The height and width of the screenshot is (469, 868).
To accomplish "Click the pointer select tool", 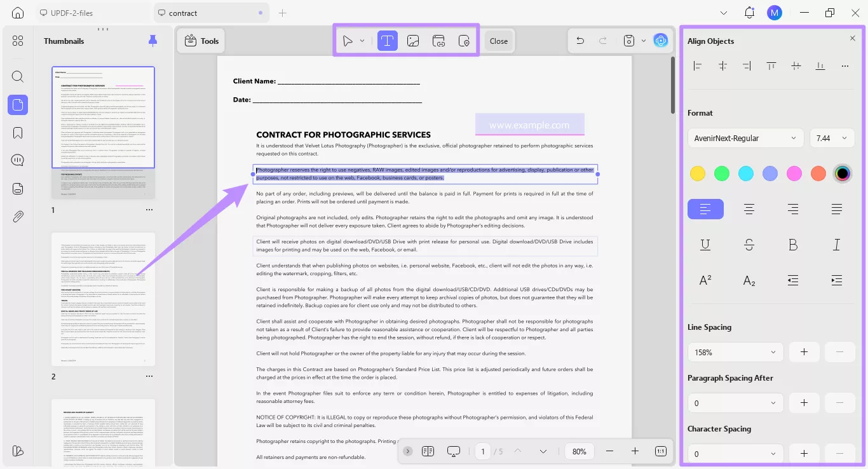I will (348, 41).
